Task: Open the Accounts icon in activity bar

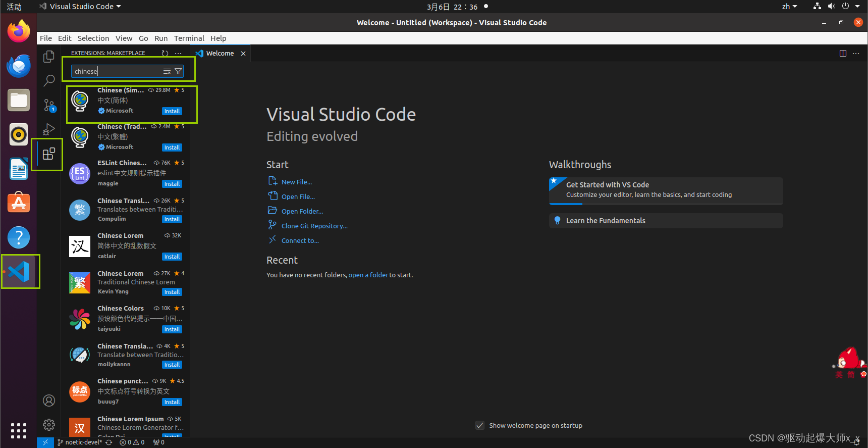Action: click(49, 401)
